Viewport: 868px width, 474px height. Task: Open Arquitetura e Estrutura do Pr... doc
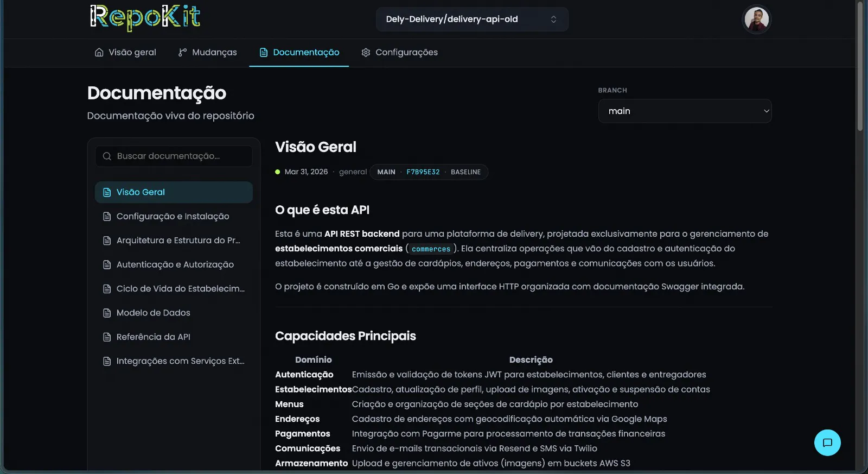pyautogui.click(x=174, y=240)
